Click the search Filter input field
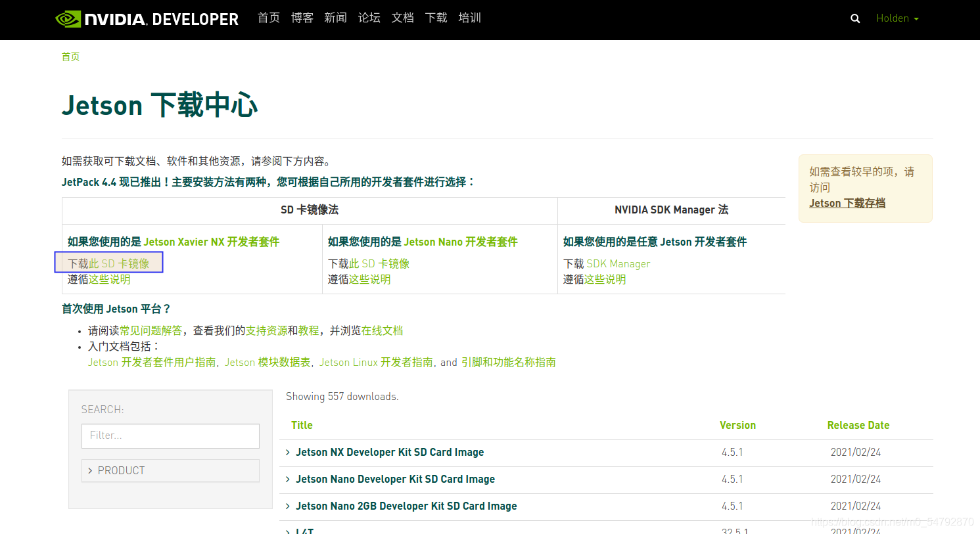The image size is (980, 534). (x=170, y=435)
